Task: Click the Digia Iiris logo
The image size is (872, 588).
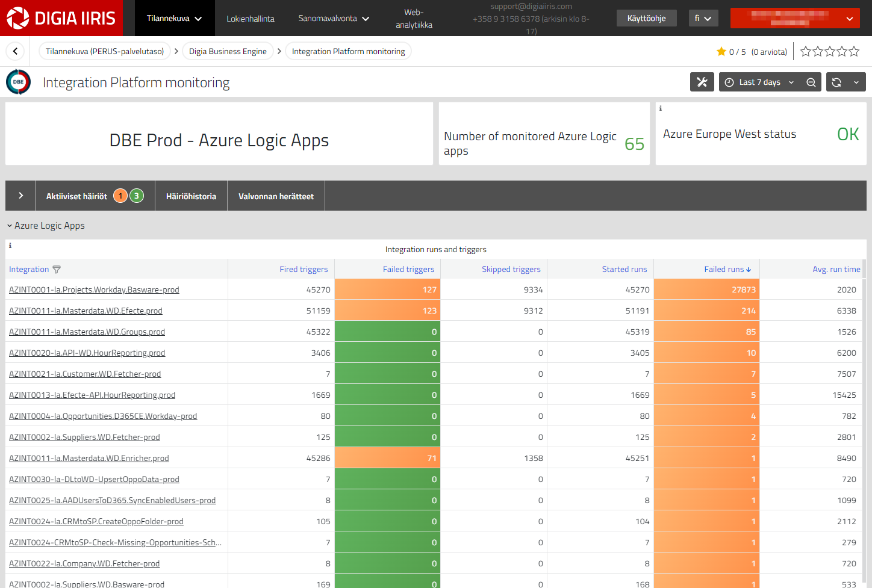Action: pyautogui.click(x=61, y=18)
